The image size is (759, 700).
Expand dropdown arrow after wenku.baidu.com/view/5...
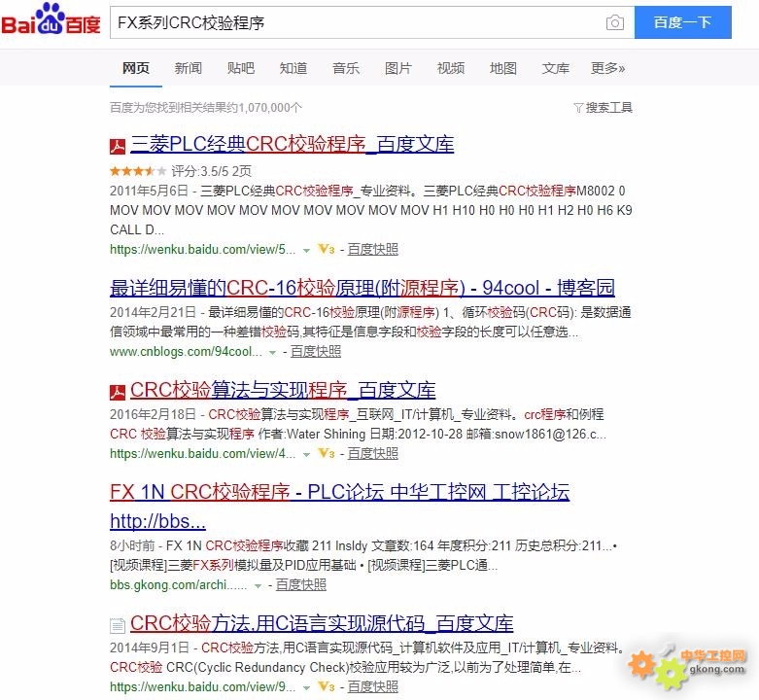[306, 251]
